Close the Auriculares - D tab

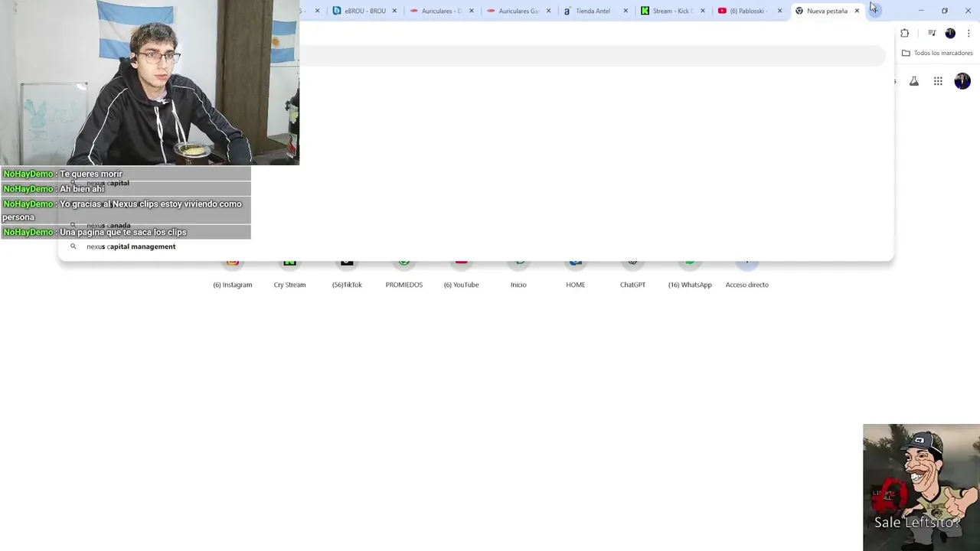[472, 11]
